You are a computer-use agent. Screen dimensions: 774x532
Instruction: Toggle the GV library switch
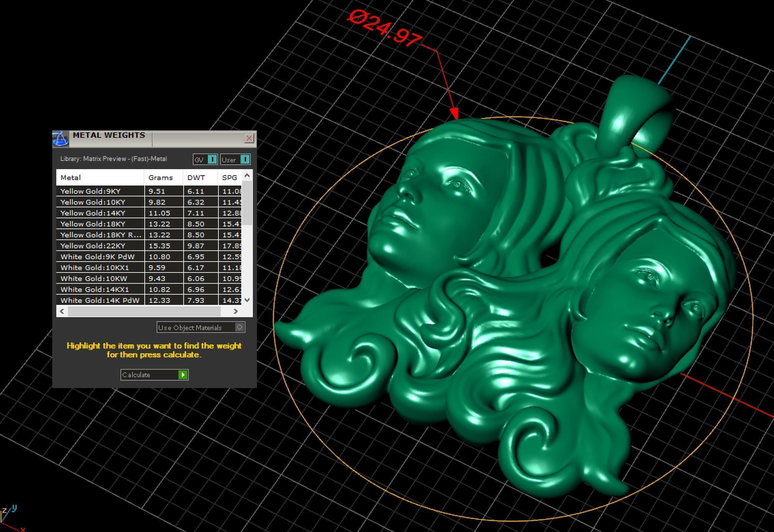pos(212,159)
